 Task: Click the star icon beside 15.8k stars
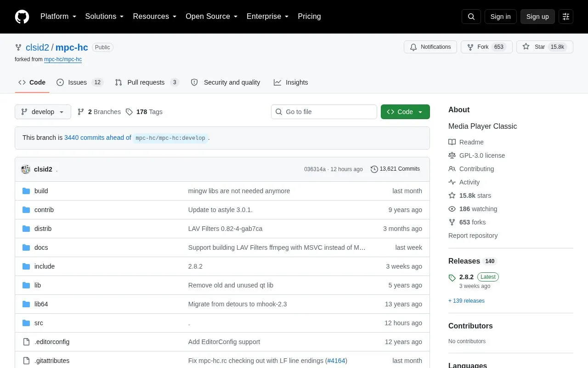(x=452, y=195)
